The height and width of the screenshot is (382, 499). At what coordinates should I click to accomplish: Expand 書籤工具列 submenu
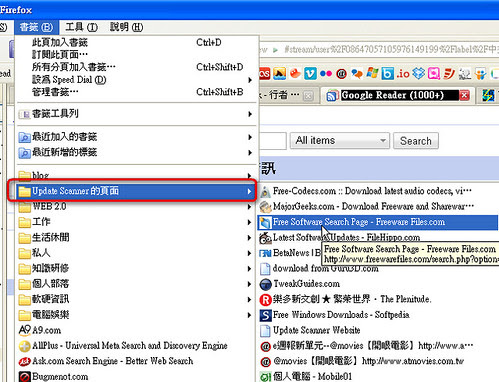tap(137, 114)
